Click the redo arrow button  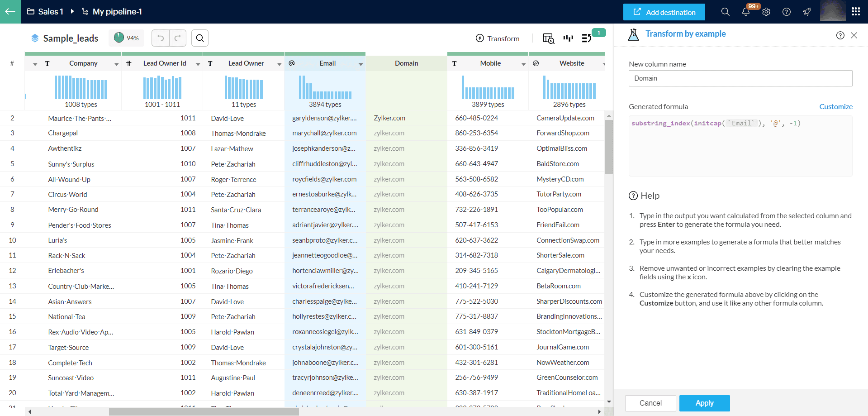pos(178,38)
